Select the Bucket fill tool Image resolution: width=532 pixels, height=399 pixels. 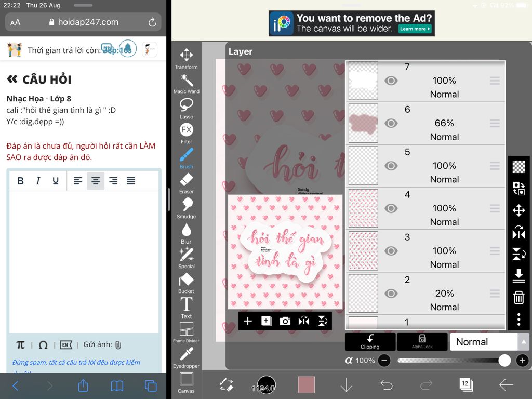click(x=187, y=283)
